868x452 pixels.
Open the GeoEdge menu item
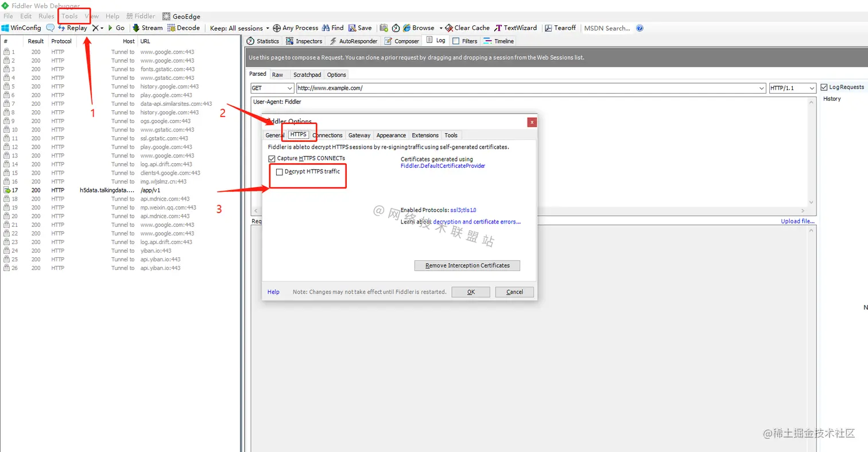point(181,17)
